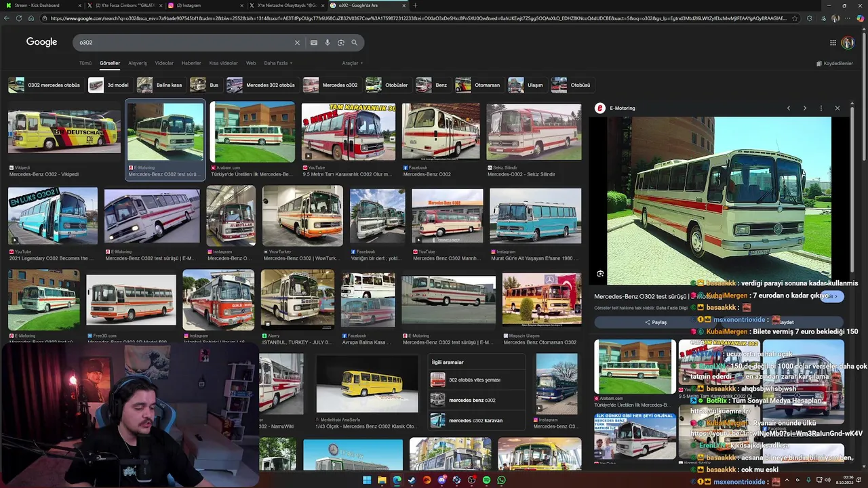Open the preview panel three-dot menu
The image size is (868, 488).
coord(821,108)
